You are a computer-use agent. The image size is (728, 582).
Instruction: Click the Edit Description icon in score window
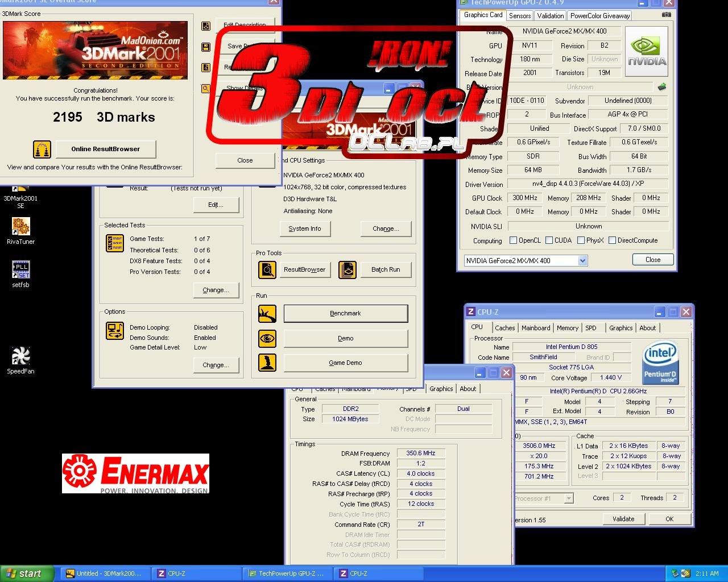tap(206, 26)
